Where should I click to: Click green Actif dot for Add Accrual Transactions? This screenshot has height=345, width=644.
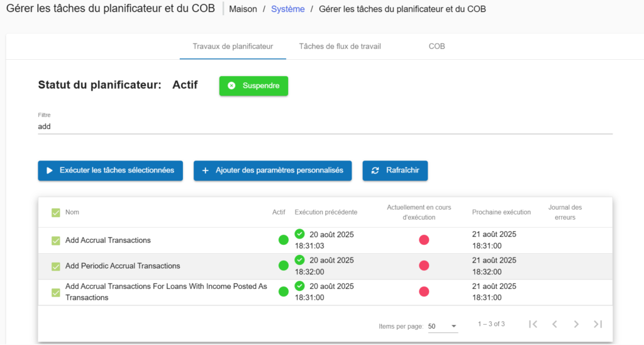pos(284,240)
